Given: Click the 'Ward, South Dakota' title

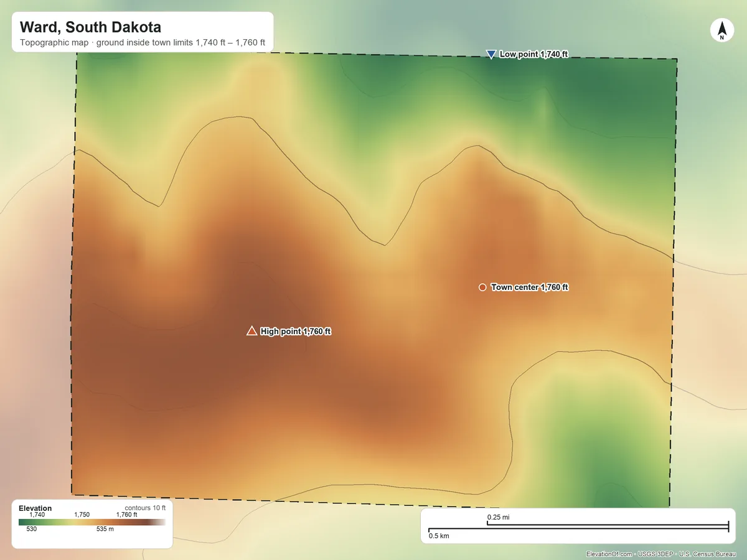Looking at the screenshot, I should point(90,27).
